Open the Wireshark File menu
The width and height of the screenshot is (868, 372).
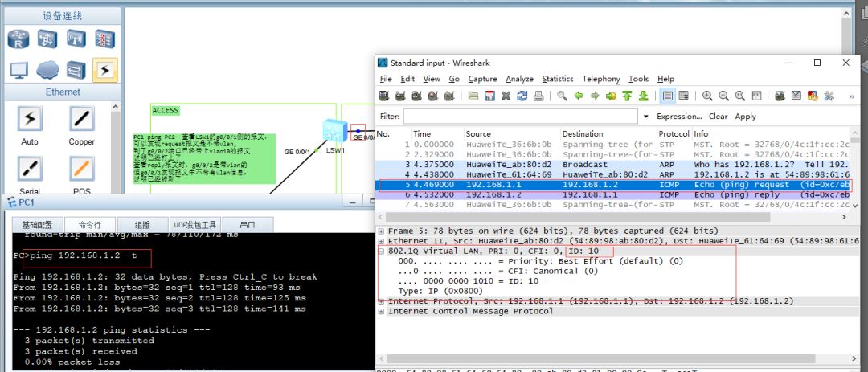(386, 79)
